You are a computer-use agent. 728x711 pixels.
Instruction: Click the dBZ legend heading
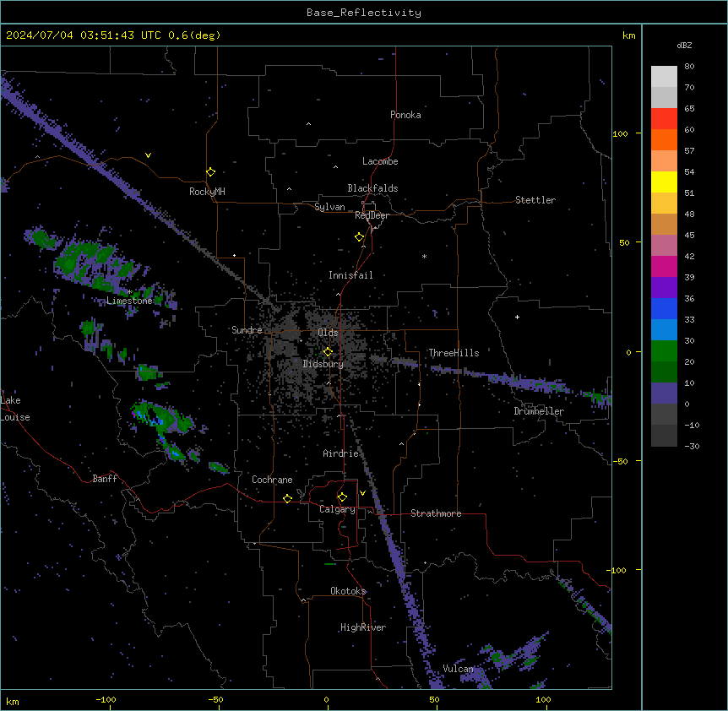[x=684, y=46]
